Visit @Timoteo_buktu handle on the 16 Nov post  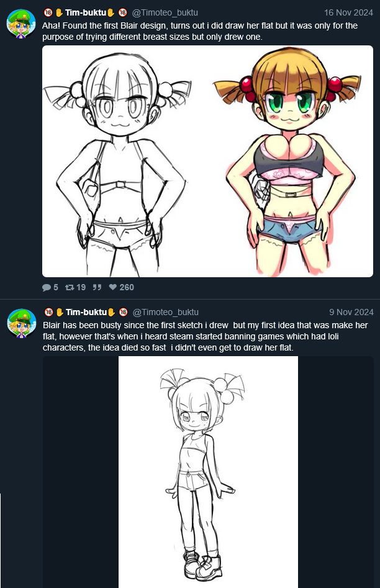pos(165,13)
